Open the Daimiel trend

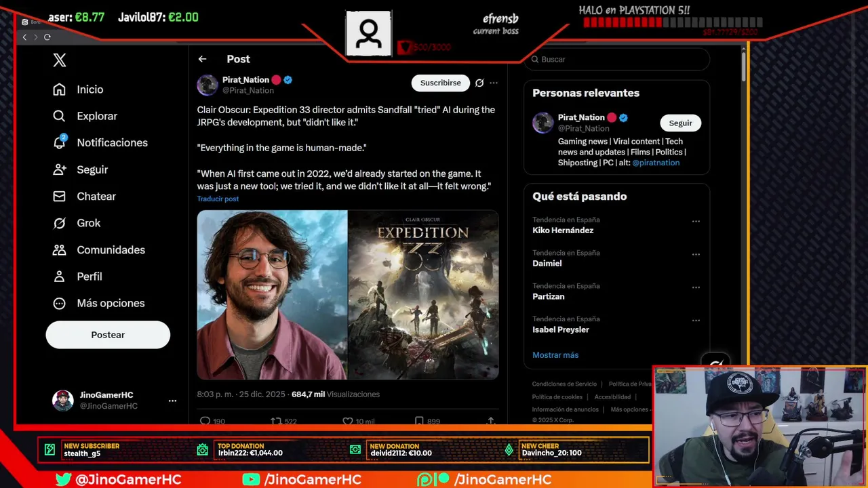tap(547, 263)
